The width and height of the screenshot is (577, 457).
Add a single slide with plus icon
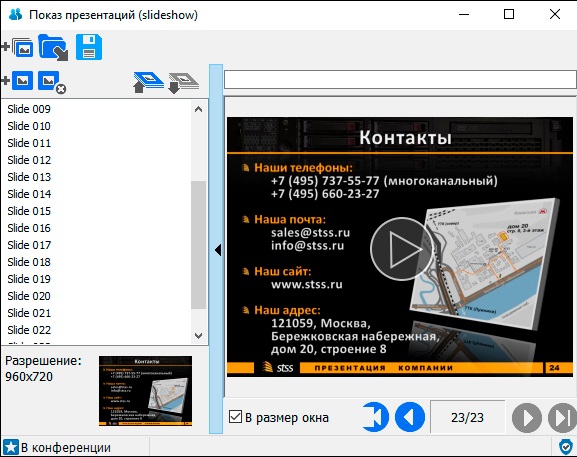[17, 81]
